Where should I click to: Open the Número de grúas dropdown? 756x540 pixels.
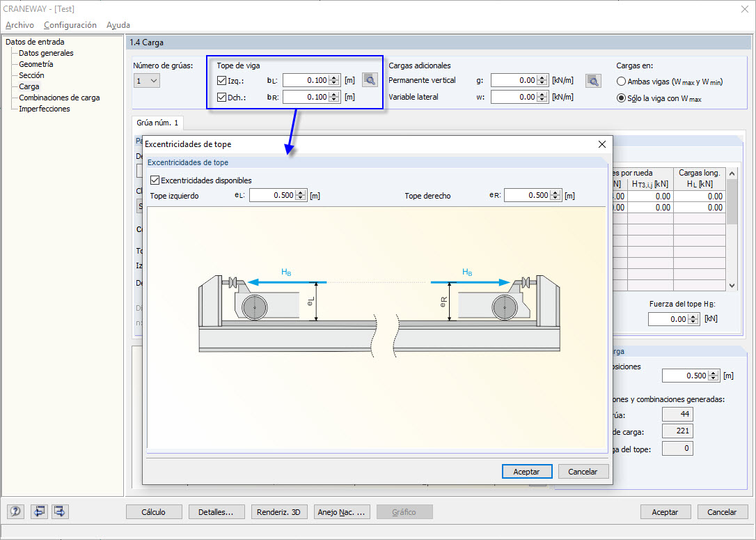(x=147, y=81)
